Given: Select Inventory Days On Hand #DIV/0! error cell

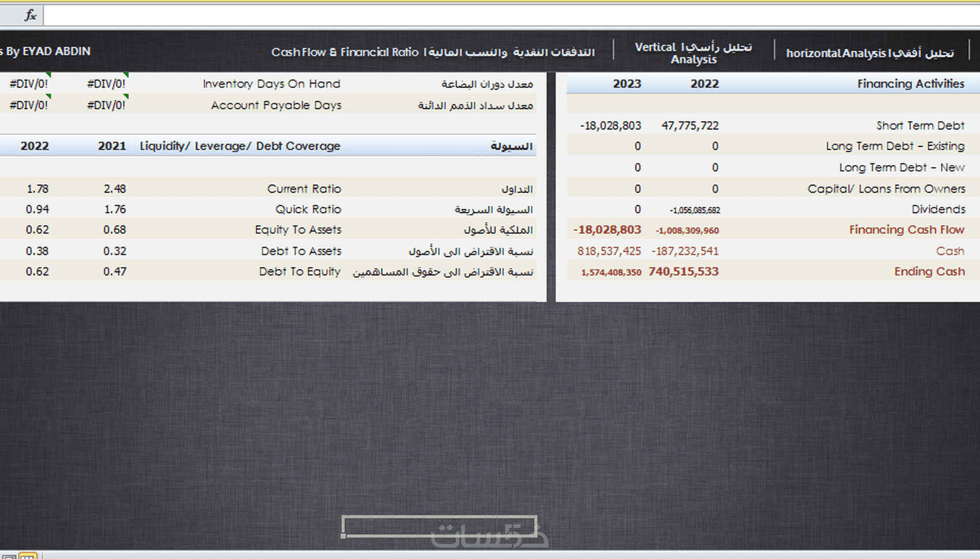Looking at the screenshot, I should pyautogui.click(x=106, y=84).
